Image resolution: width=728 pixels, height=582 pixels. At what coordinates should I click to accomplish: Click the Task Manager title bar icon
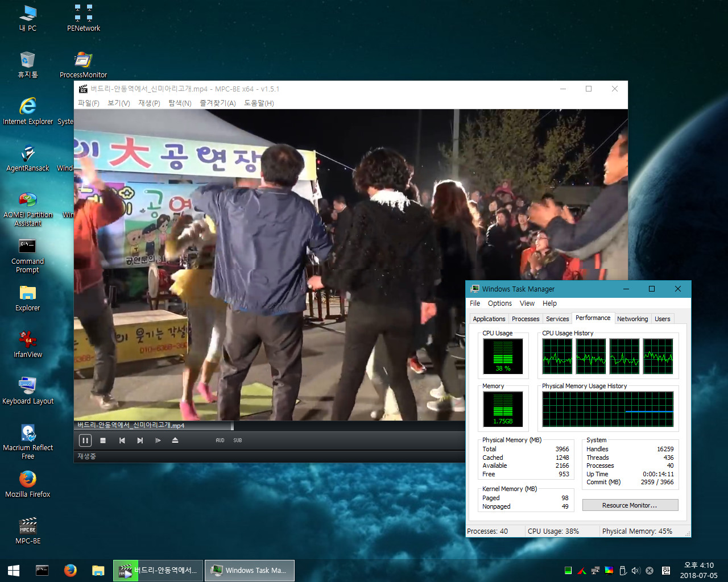coord(475,289)
